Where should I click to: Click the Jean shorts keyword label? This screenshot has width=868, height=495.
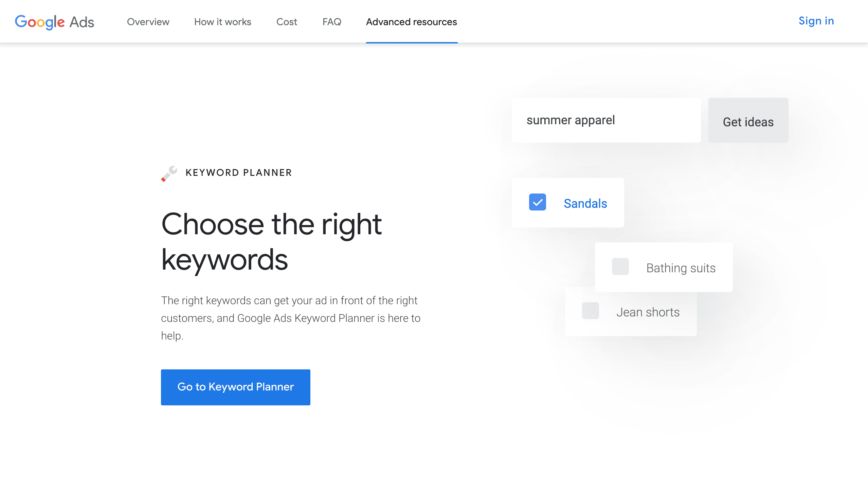tap(648, 312)
